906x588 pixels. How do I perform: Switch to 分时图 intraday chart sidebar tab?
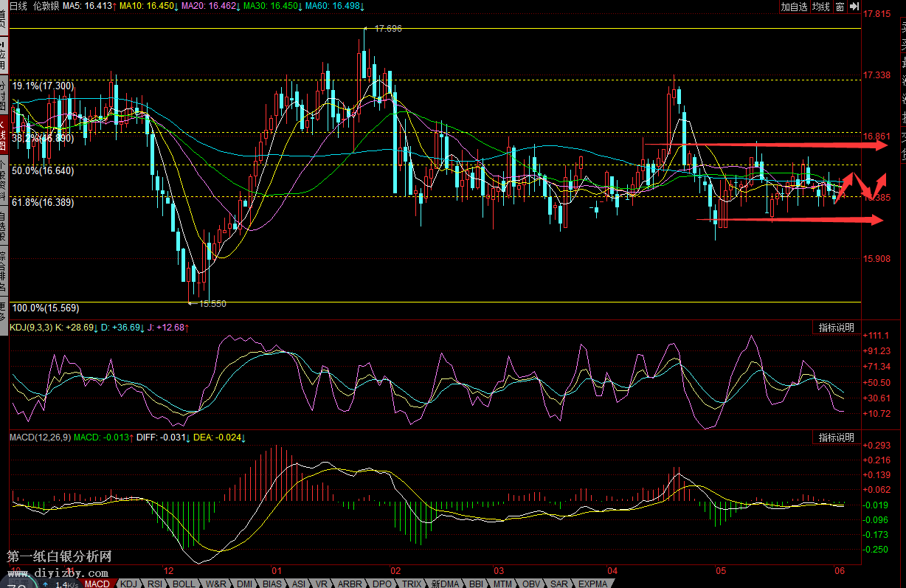click(3, 96)
